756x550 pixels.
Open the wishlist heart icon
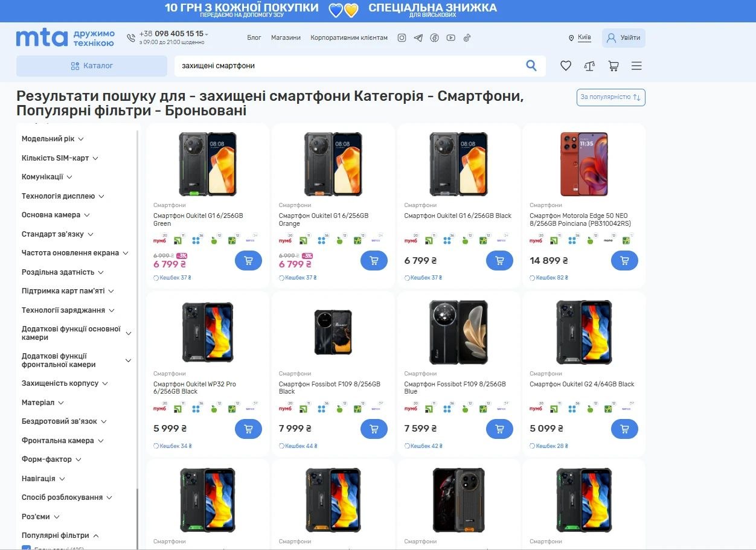566,65
